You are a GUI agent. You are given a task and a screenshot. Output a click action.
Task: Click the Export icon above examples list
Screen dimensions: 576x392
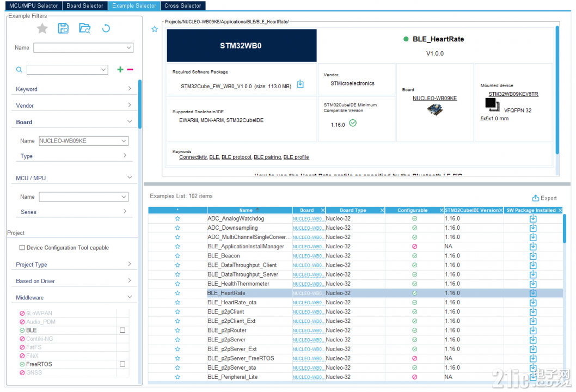click(536, 198)
